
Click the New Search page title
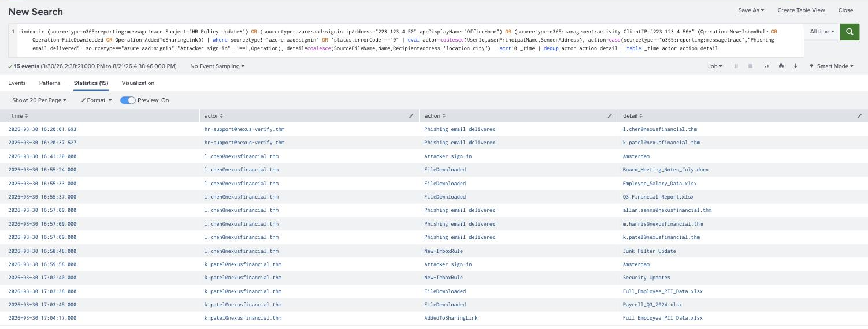pyautogui.click(x=36, y=12)
